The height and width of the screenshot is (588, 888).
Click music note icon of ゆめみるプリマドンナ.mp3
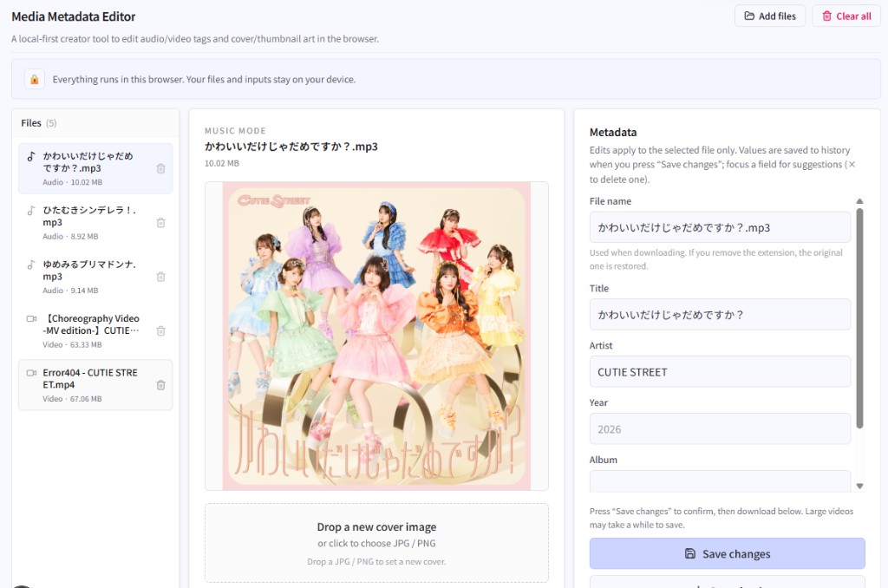click(x=31, y=265)
